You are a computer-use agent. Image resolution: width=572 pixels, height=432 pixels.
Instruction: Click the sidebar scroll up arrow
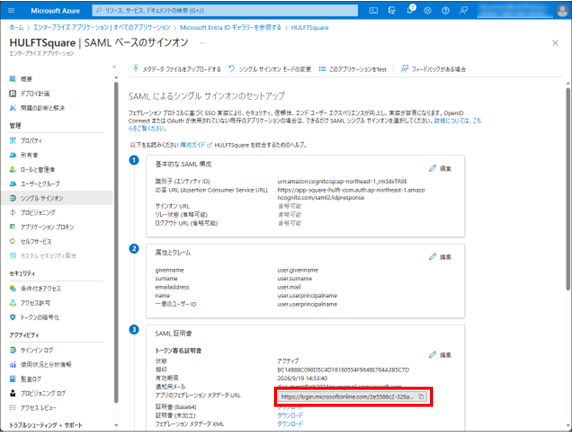click(x=116, y=78)
